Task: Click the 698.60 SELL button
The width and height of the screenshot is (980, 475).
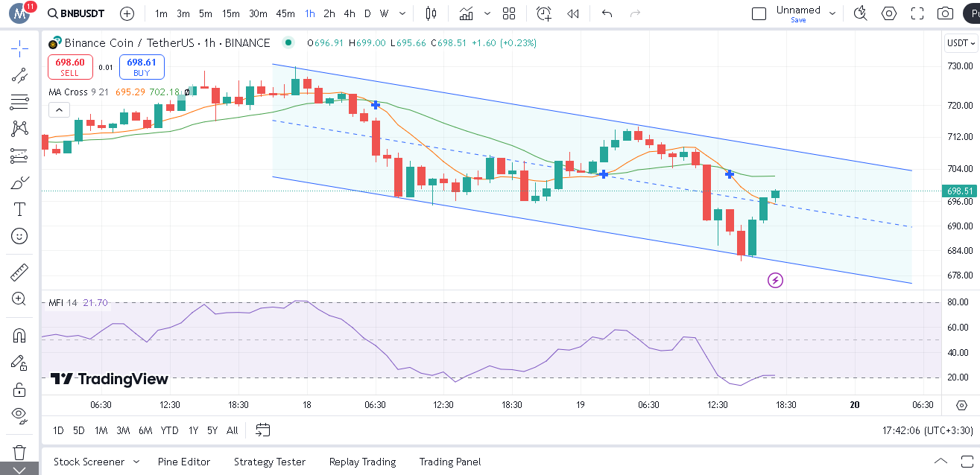Action: click(x=70, y=67)
